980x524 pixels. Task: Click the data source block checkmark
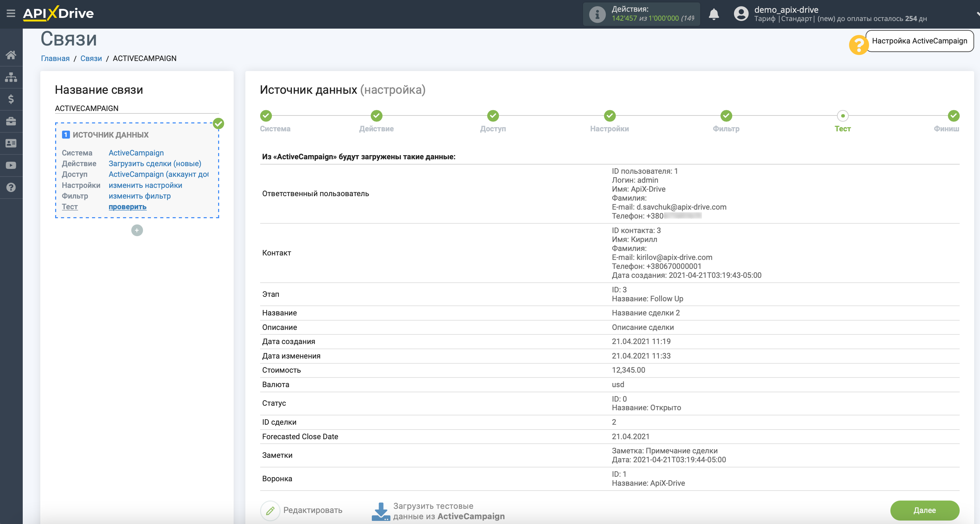pyautogui.click(x=218, y=123)
